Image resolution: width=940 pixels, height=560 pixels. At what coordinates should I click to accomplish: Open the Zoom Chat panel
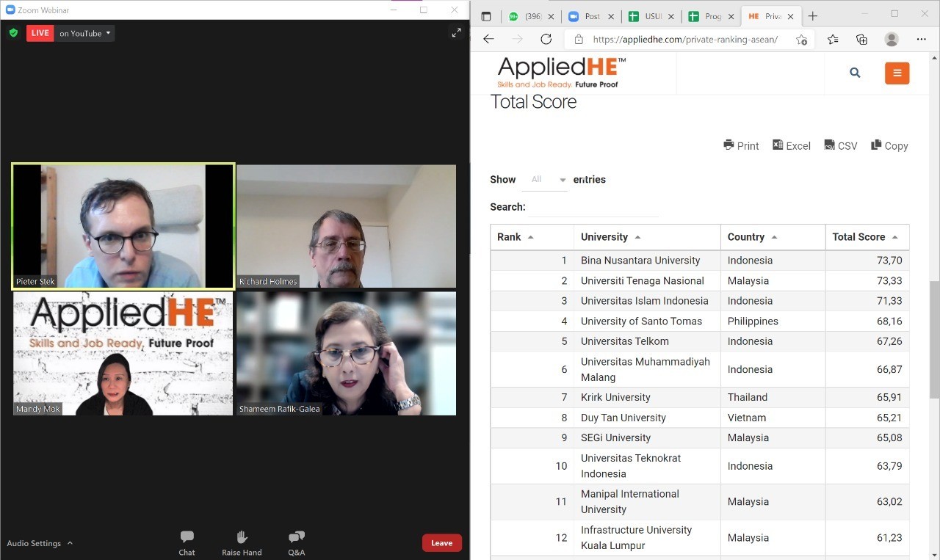pyautogui.click(x=187, y=543)
